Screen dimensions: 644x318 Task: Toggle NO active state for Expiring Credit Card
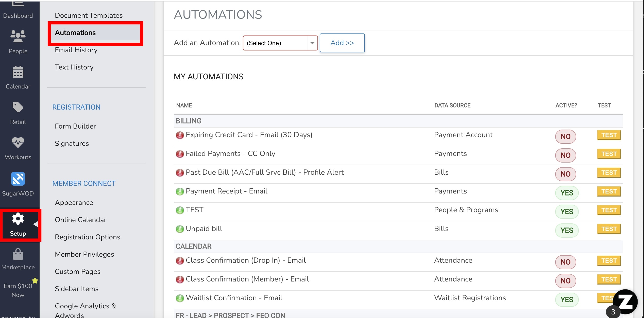tap(566, 136)
